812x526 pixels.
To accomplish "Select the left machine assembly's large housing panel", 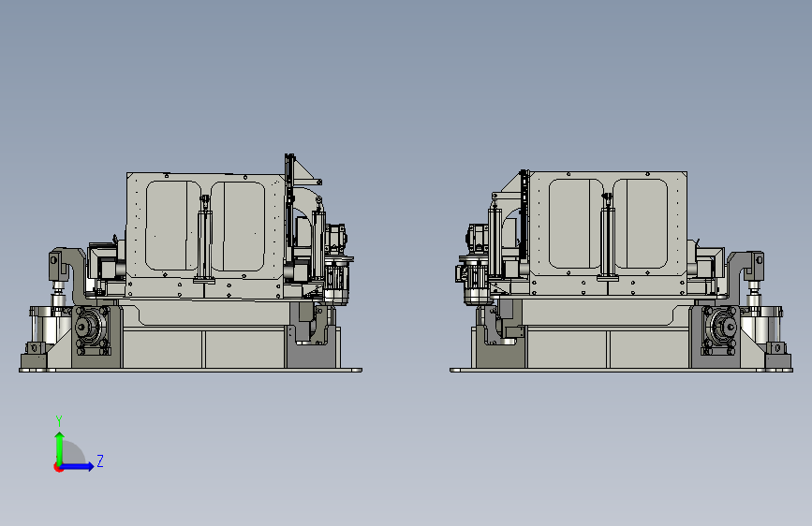I will point(205,236).
